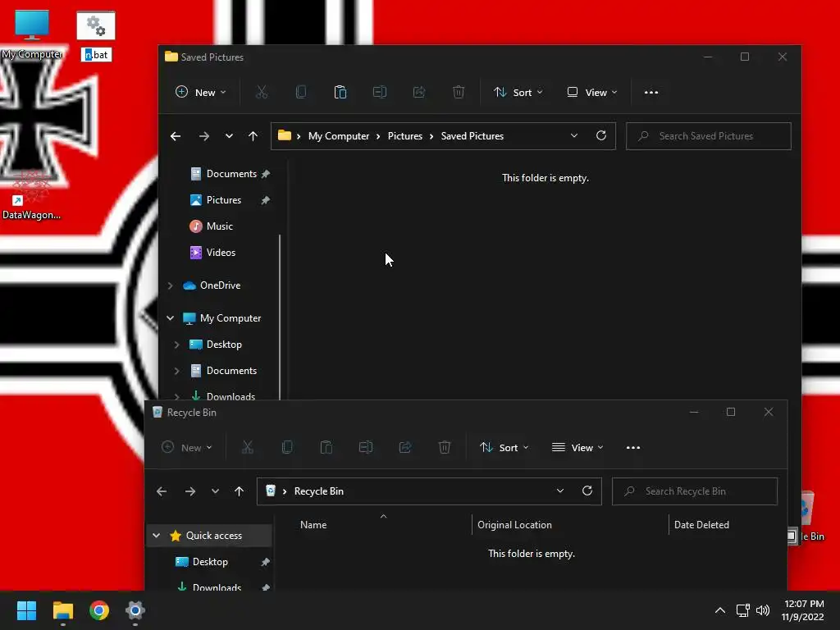Select the n.bat file on desktop

96,36
